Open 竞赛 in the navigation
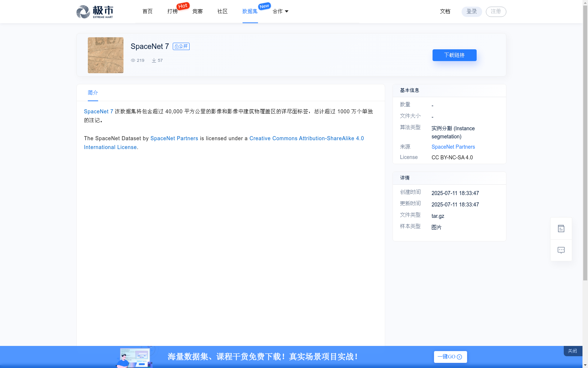Image resolution: width=588 pixels, height=368 pixels. coord(197,11)
